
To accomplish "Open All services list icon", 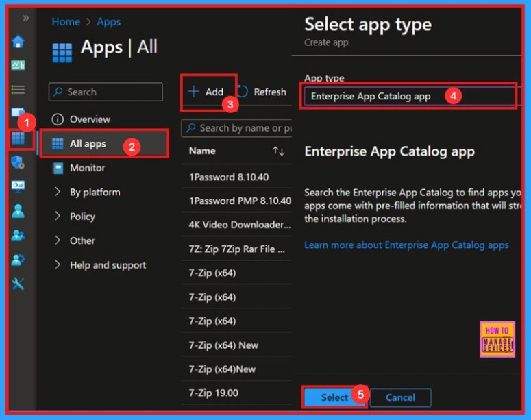I will (18, 90).
